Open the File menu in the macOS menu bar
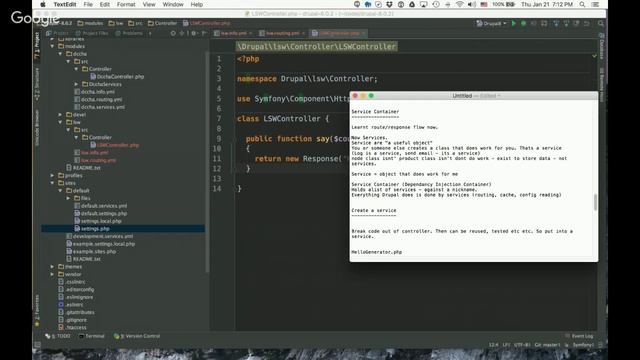Screen dimensions: 640x360 click(x=88, y=4)
